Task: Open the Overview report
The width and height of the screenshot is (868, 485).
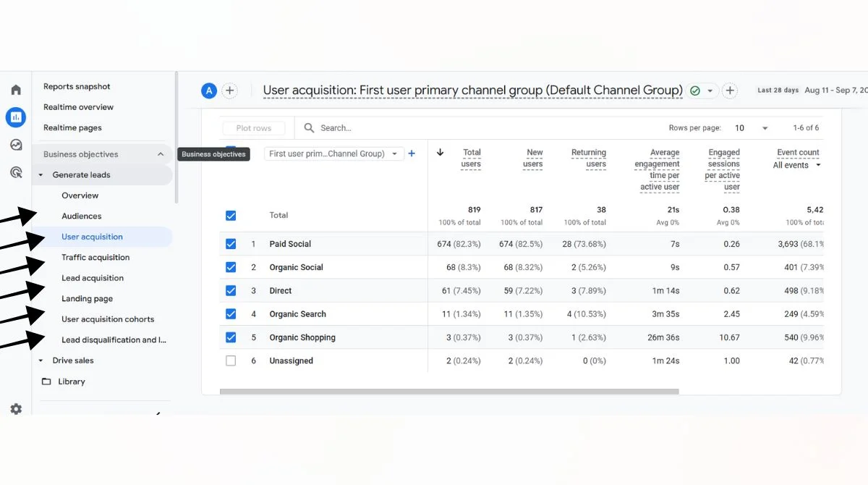Action: pos(80,195)
